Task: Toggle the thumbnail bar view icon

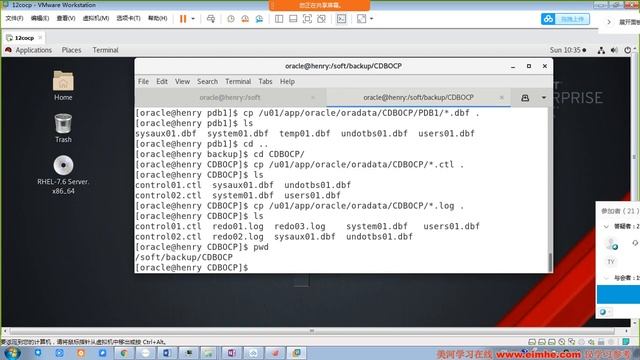Action: point(293,19)
